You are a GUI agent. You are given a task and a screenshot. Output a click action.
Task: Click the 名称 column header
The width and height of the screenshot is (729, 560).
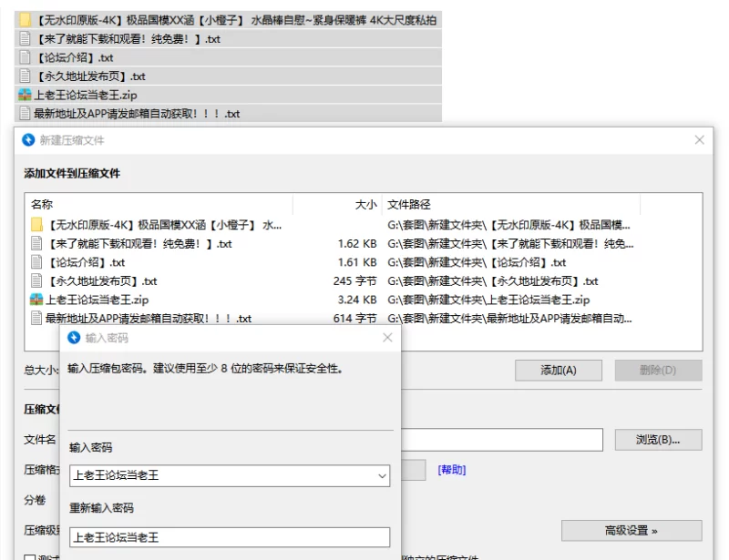pos(42,205)
